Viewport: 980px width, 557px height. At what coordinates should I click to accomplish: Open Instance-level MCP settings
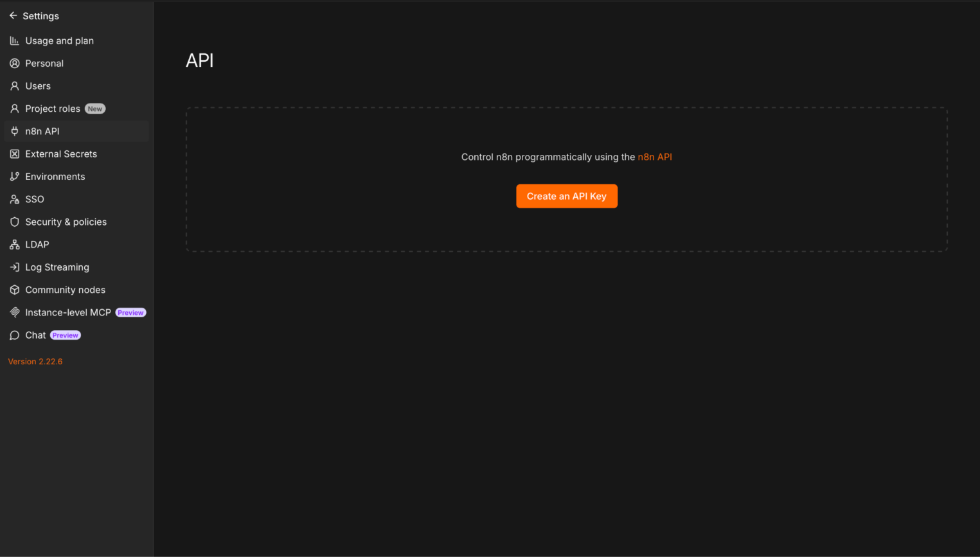pos(76,312)
